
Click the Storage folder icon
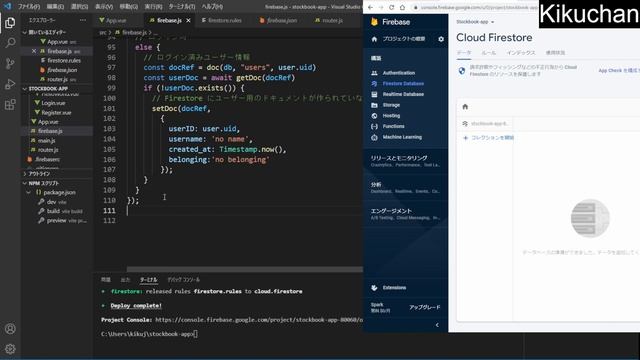tap(374, 105)
